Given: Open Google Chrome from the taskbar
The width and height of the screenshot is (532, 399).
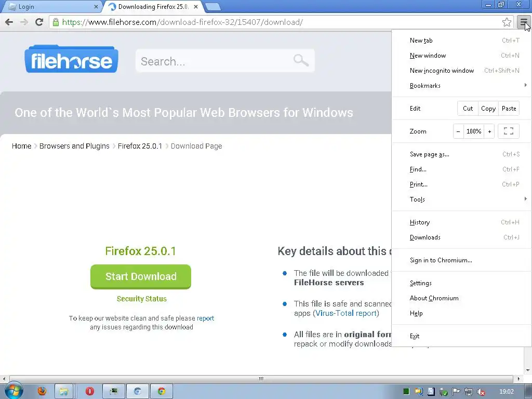Looking at the screenshot, I should point(162,392).
